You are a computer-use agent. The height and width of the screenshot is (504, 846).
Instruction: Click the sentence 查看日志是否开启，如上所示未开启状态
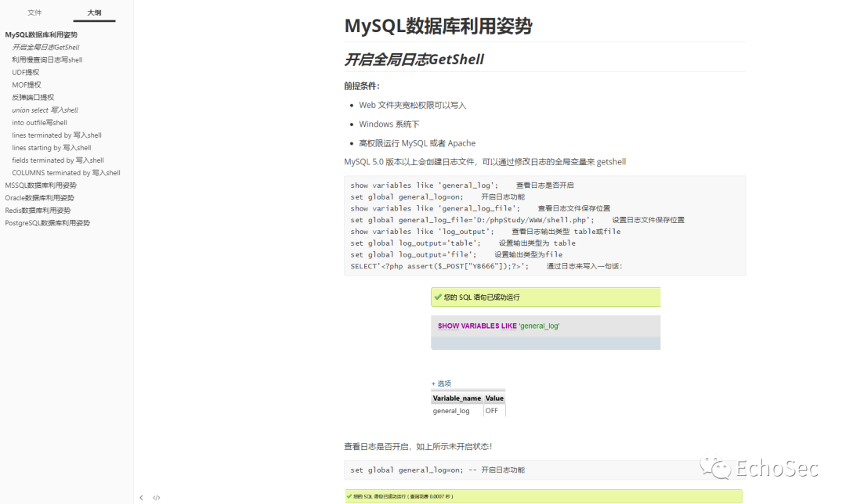tap(418, 446)
